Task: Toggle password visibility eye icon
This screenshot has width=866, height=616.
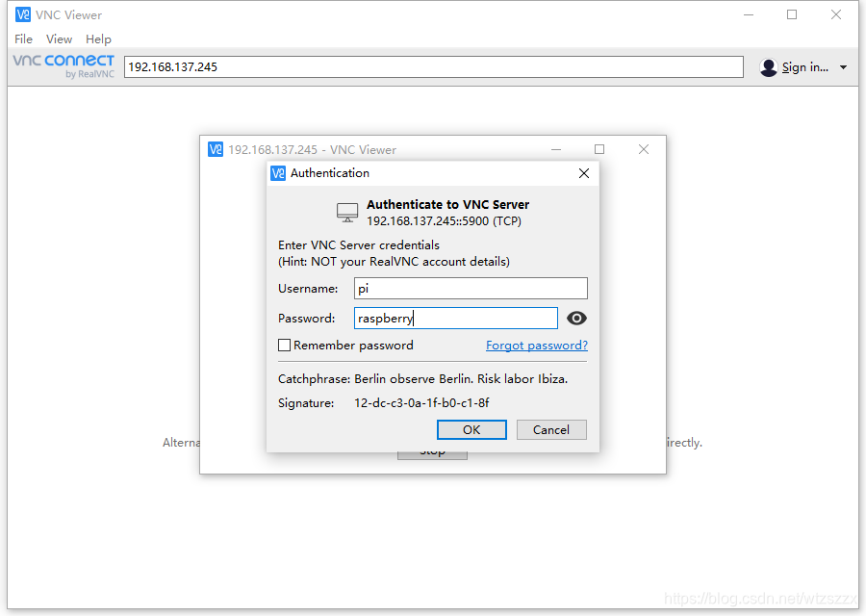Action: (x=576, y=319)
